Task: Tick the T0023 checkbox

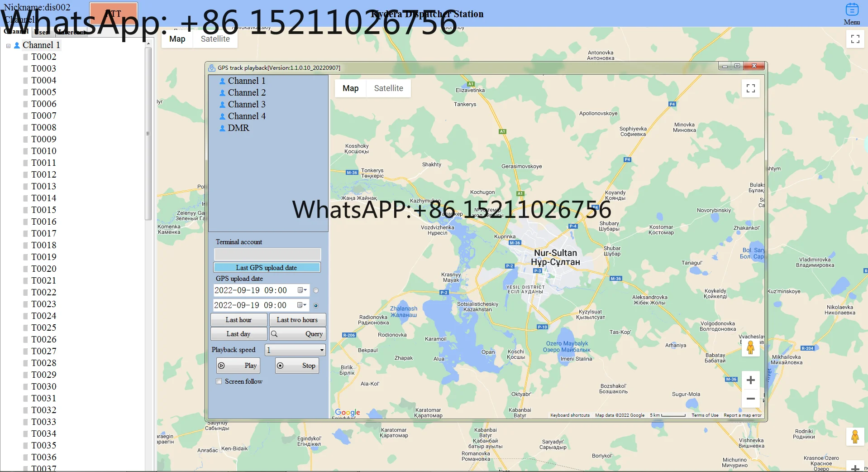Action: coord(26,304)
